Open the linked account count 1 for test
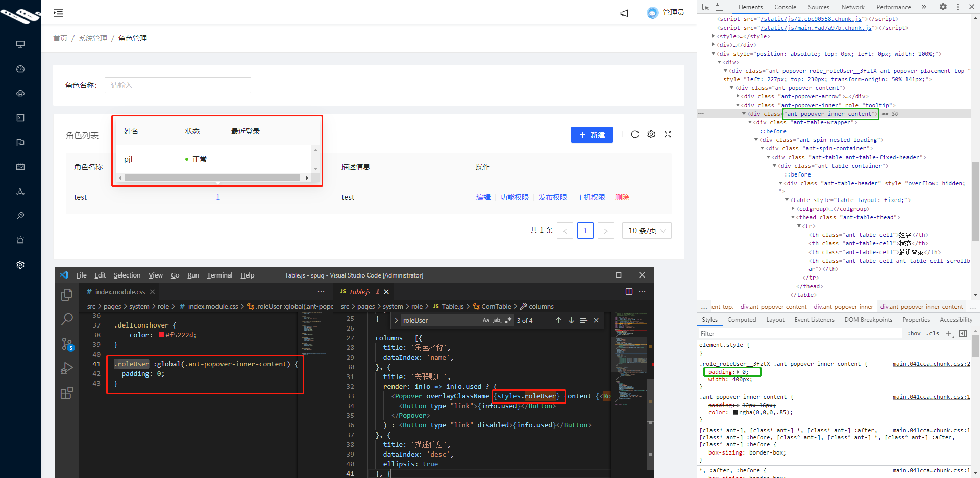 pos(218,197)
